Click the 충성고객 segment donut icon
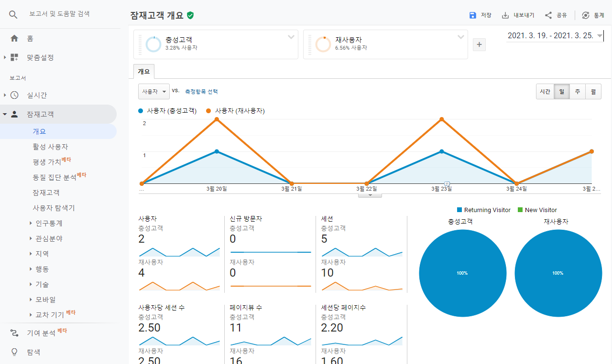The image size is (612, 364). click(x=153, y=44)
